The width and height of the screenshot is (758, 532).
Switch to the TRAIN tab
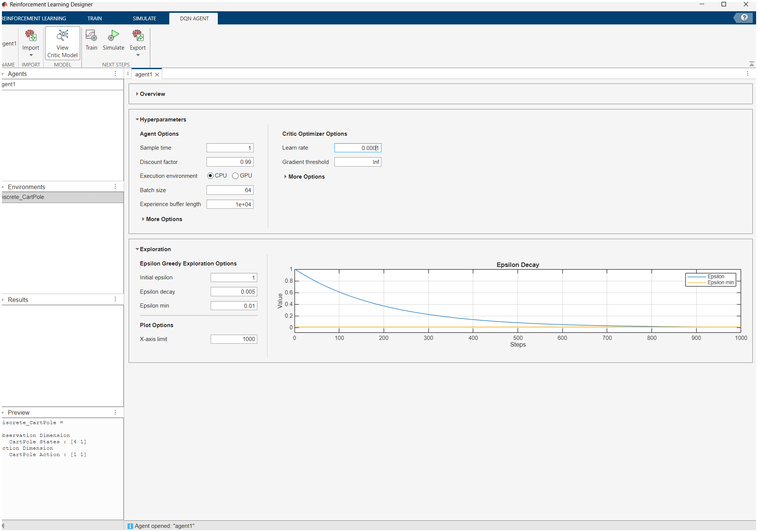[x=94, y=18]
